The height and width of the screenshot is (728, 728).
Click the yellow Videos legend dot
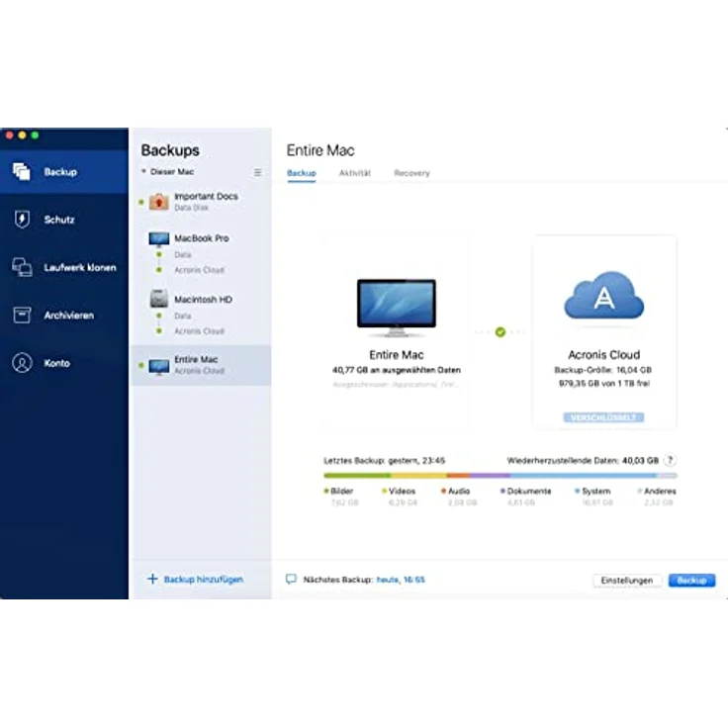pyautogui.click(x=384, y=492)
